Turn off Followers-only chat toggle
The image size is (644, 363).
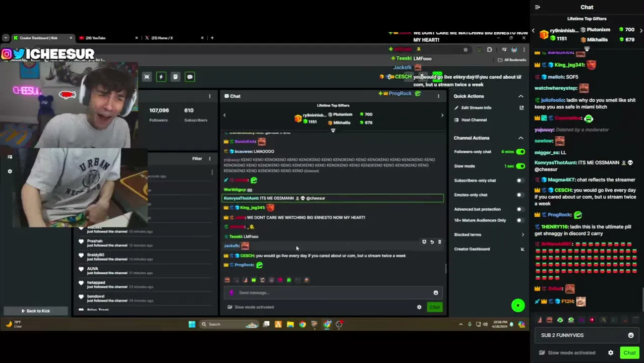pos(520,152)
